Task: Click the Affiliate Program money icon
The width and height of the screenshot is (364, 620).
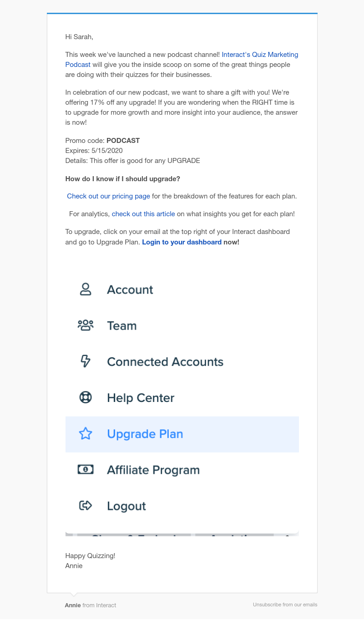Action: (86, 470)
